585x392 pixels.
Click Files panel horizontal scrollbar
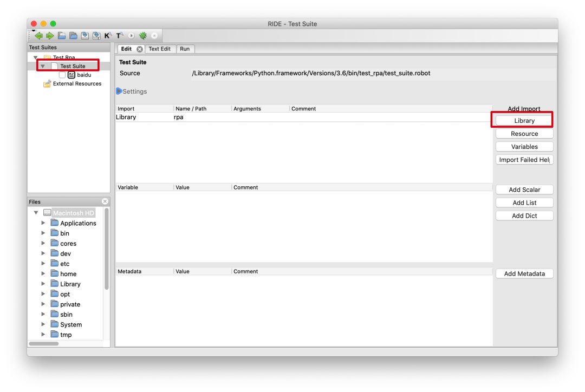[44, 343]
